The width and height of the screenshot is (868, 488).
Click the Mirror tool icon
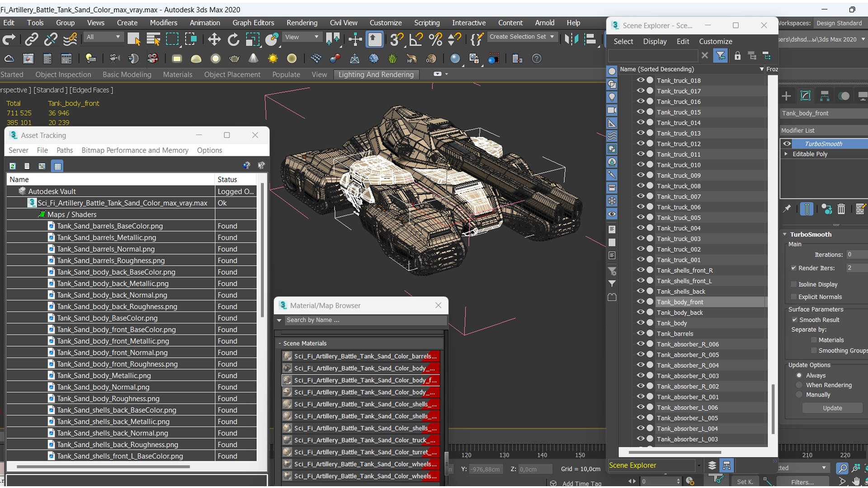571,40
